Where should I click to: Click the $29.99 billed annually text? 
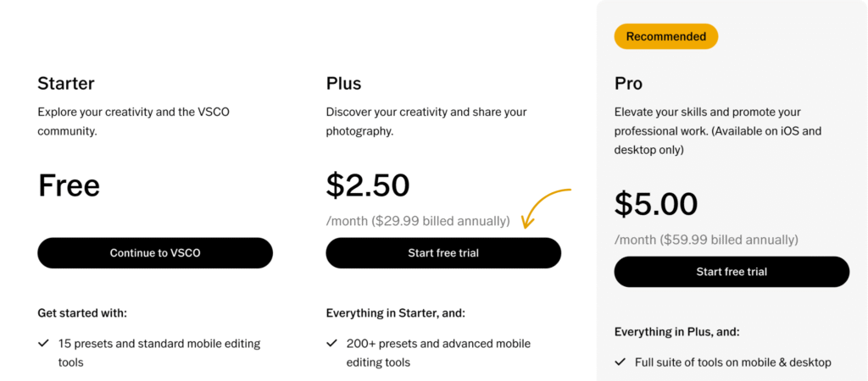tap(418, 221)
